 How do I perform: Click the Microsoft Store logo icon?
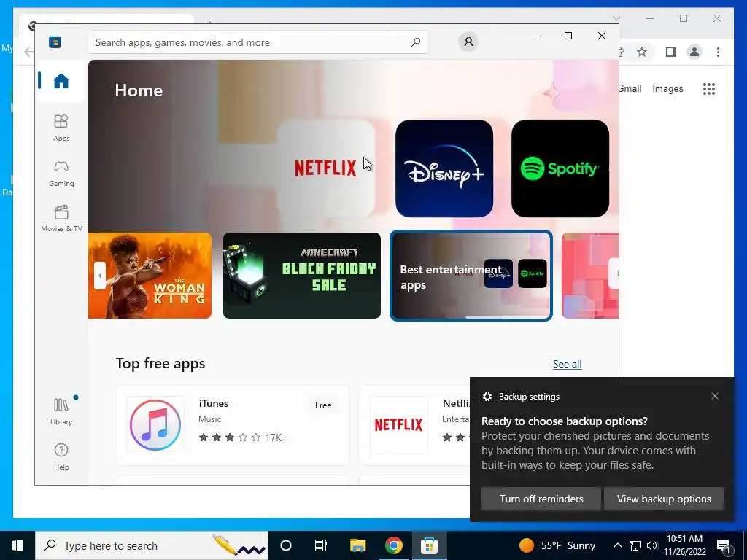point(55,42)
